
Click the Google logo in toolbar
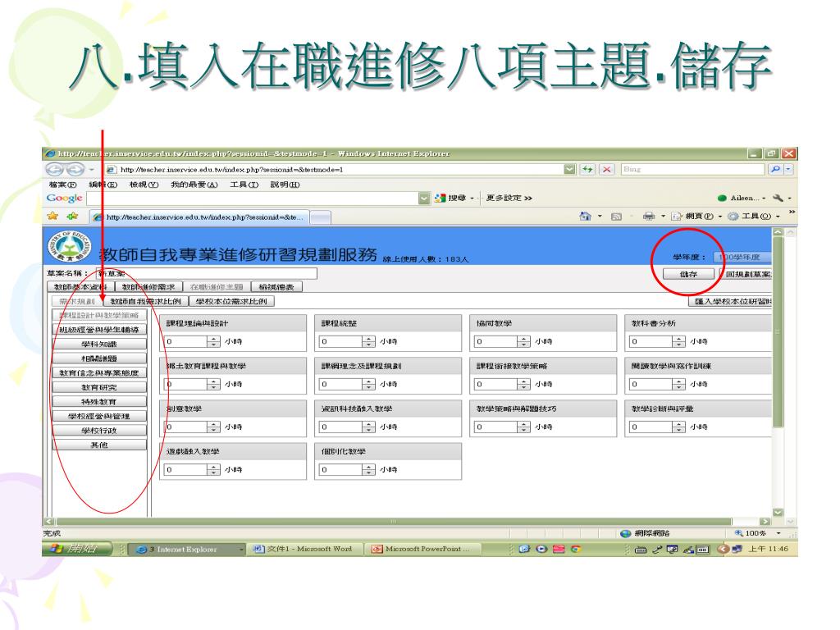(x=64, y=199)
